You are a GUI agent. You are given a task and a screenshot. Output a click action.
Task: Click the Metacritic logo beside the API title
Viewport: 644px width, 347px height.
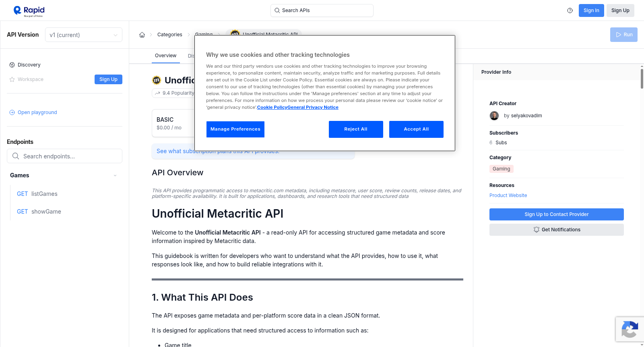pyautogui.click(x=157, y=80)
